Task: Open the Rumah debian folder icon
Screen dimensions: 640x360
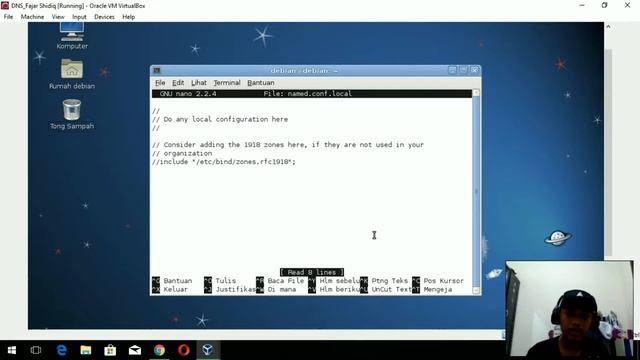Action: pyautogui.click(x=72, y=74)
